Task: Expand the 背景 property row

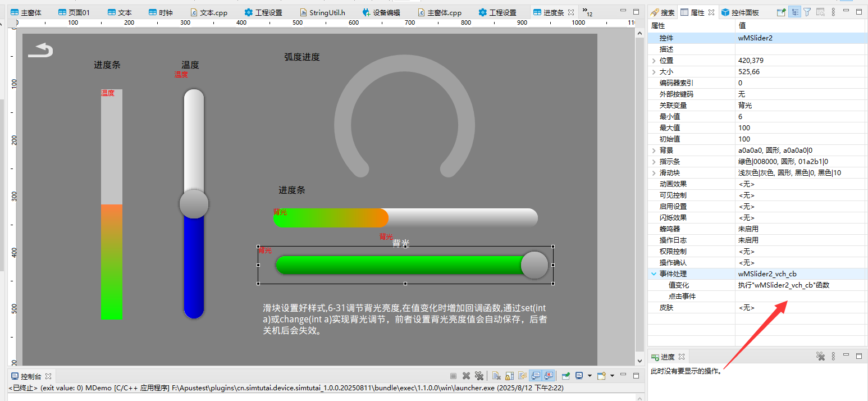Action: point(654,150)
